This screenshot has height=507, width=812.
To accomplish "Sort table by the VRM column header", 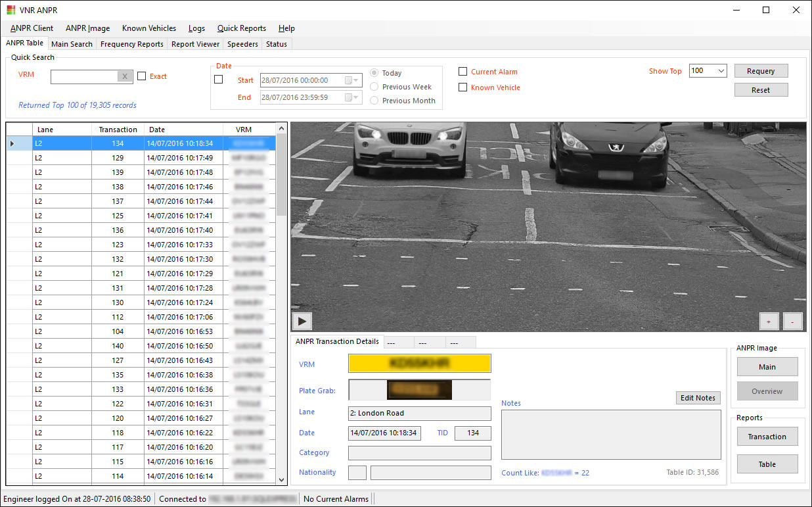I will pos(250,130).
